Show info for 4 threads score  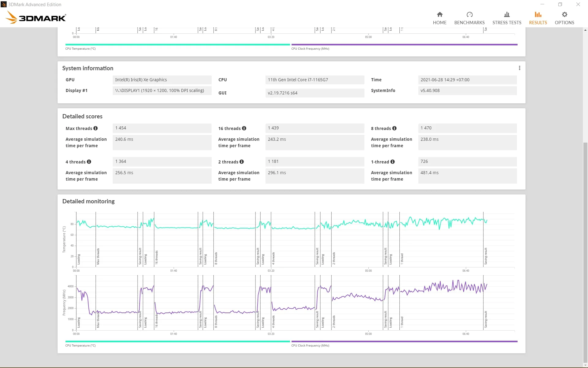(x=89, y=162)
